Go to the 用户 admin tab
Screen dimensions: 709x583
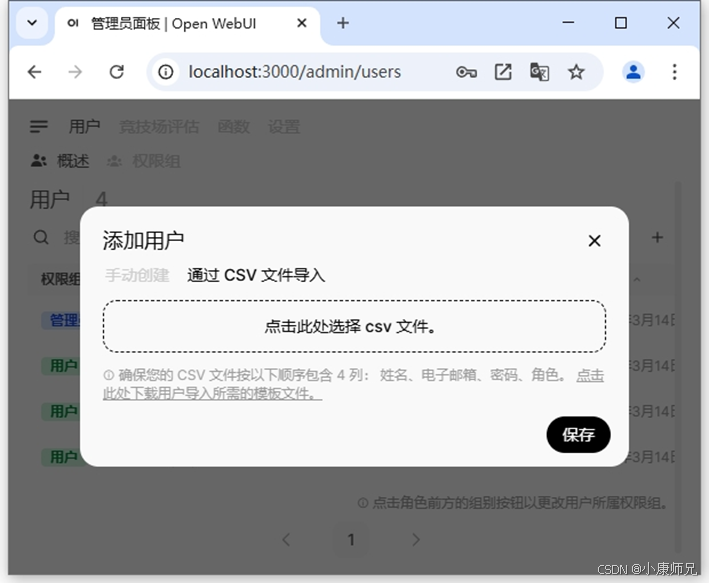click(x=85, y=127)
